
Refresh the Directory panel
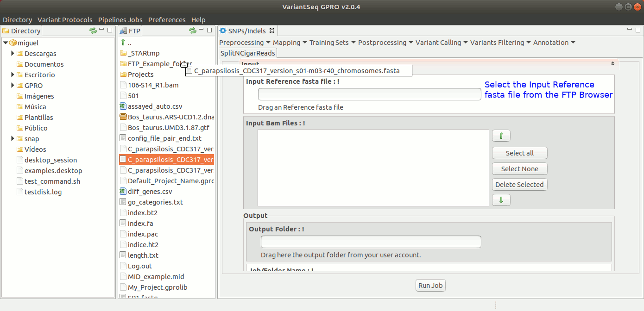coord(93,31)
